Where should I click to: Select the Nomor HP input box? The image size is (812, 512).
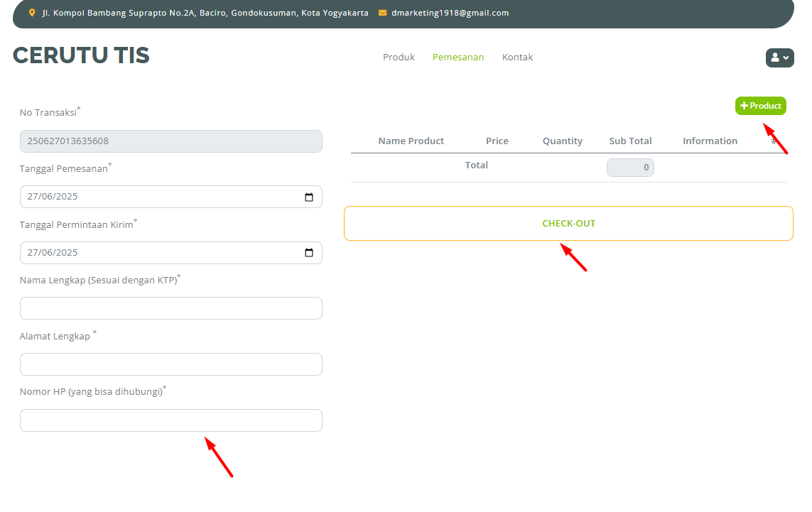tap(170, 420)
